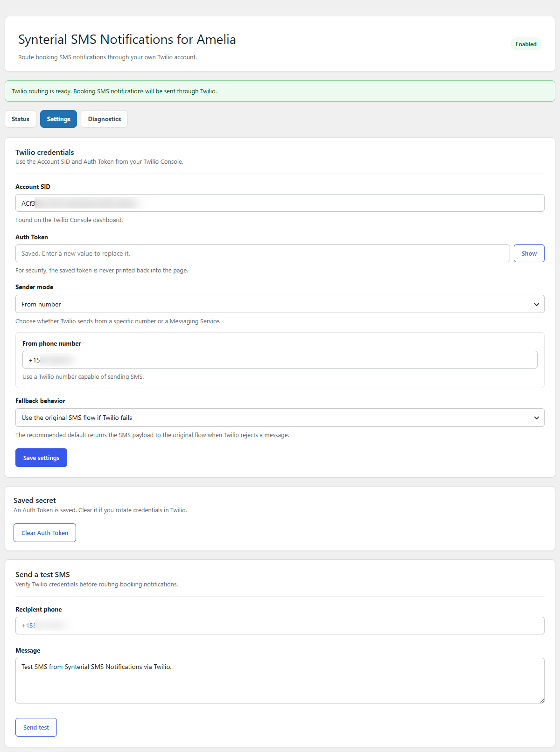
Task: Click the Account SID input field
Action: pyautogui.click(x=280, y=203)
